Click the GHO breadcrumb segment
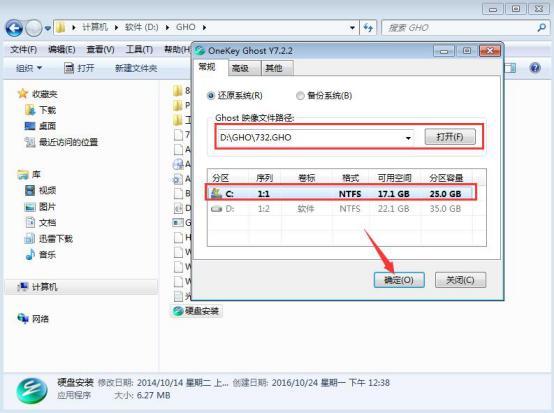554x413 pixels. tap(185, 27)
